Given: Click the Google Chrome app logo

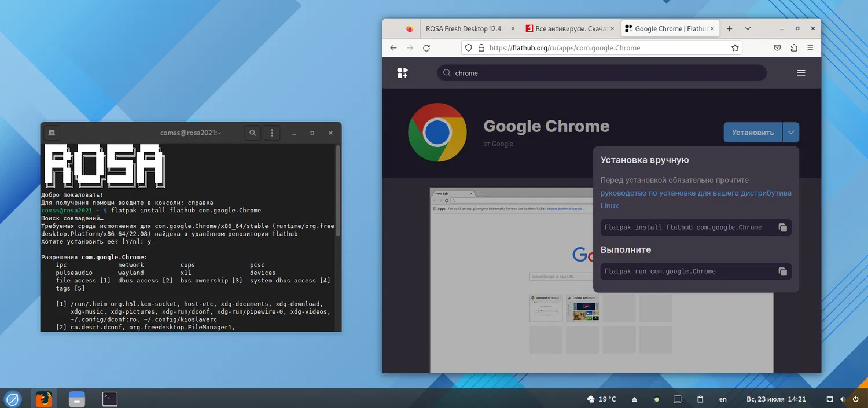Looking at the screenshot, I should point(437,133).
